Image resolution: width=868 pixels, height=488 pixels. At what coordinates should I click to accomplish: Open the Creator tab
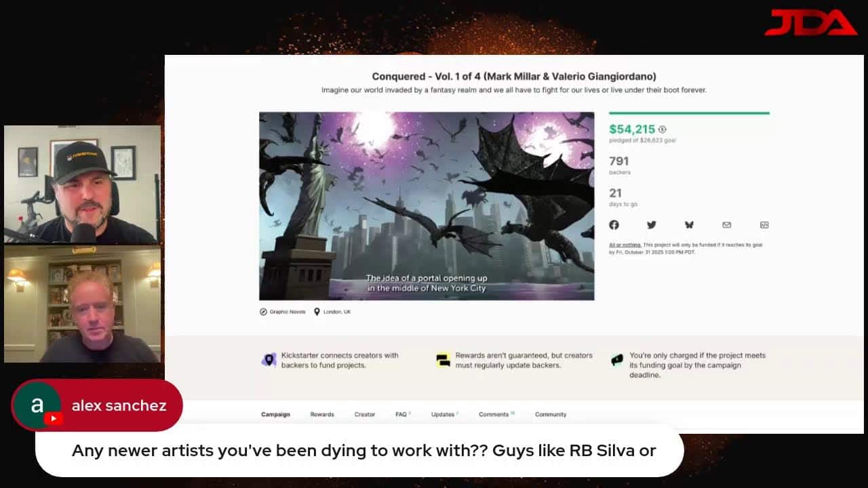point(364,414)
